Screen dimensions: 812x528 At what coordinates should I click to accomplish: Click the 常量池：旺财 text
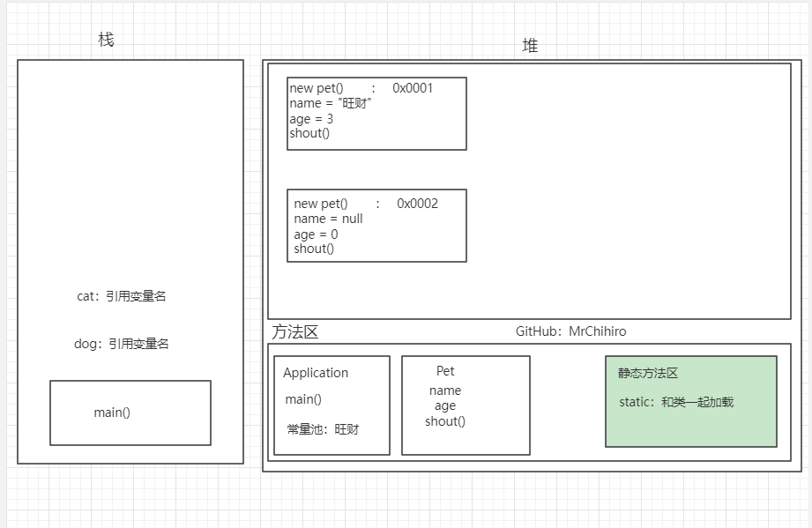point(323,429)
